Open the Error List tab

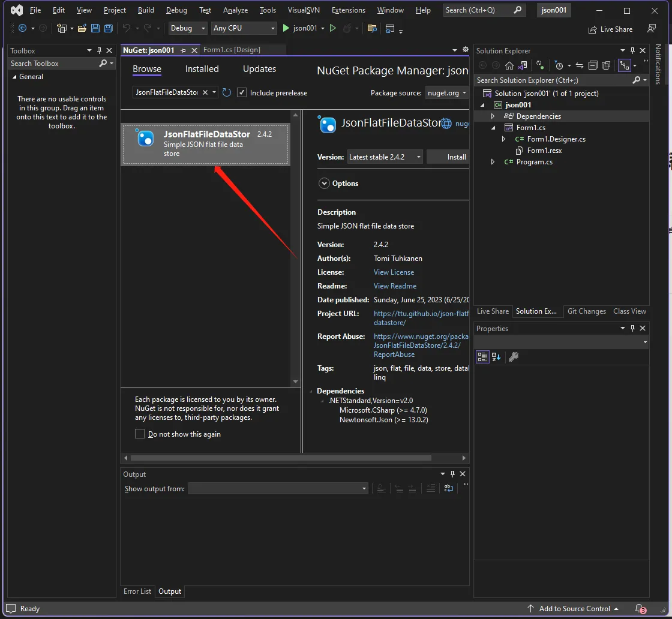[137, 591]
